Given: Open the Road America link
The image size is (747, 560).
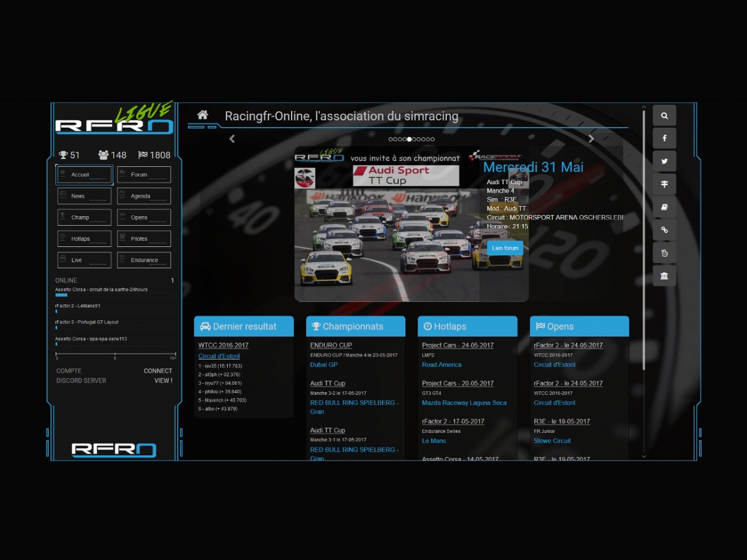Looking at the screenshot, I should pyautogui.click(x=442, y=365).
